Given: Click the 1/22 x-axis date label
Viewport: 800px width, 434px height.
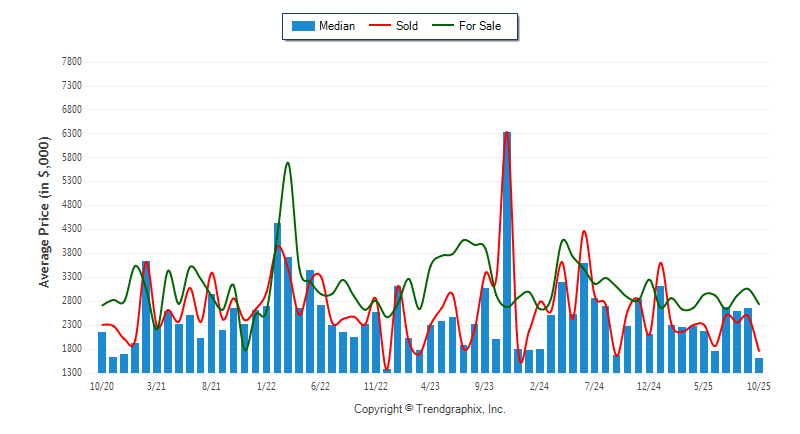Looking at the screenshot, I should [x=266, y=385].
